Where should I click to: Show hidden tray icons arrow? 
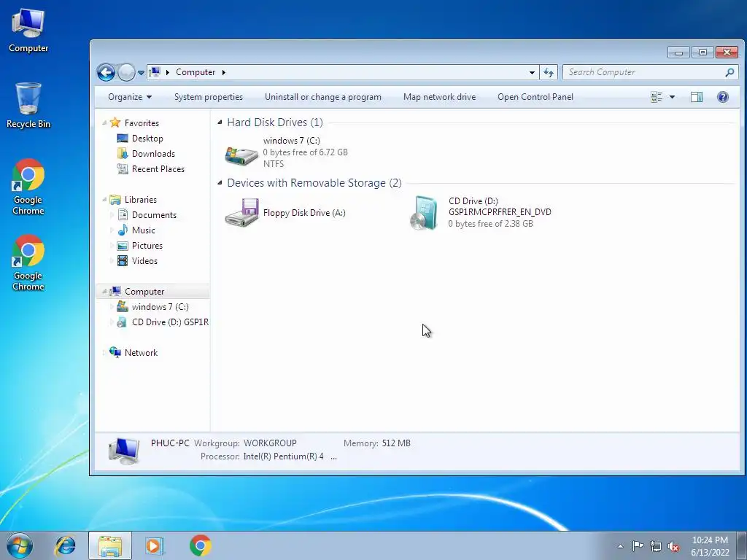coord(620,546)
